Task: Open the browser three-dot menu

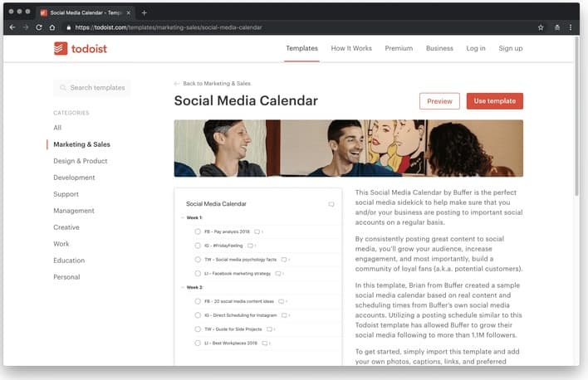Action: click(x=571, y=27)
